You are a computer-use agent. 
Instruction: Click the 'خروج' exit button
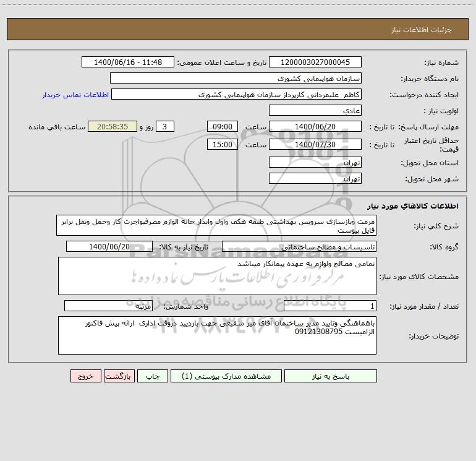tap(85, 376)
